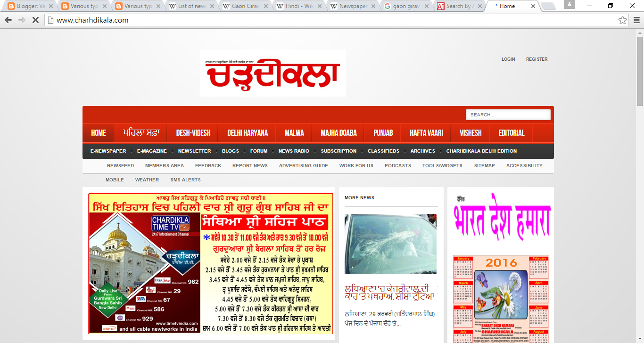Open the ADVERTISING GUIDE

(304, 166)
